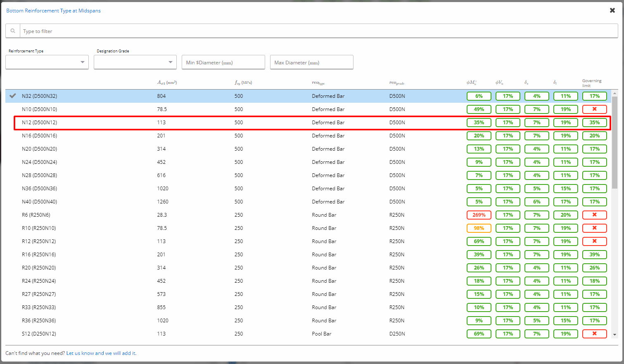Image resolution: width=624 pixels, height=364 pixels.
Task: Select the N32 (D500N32) row
Action: pyautogui.click(x=308, y=96)
